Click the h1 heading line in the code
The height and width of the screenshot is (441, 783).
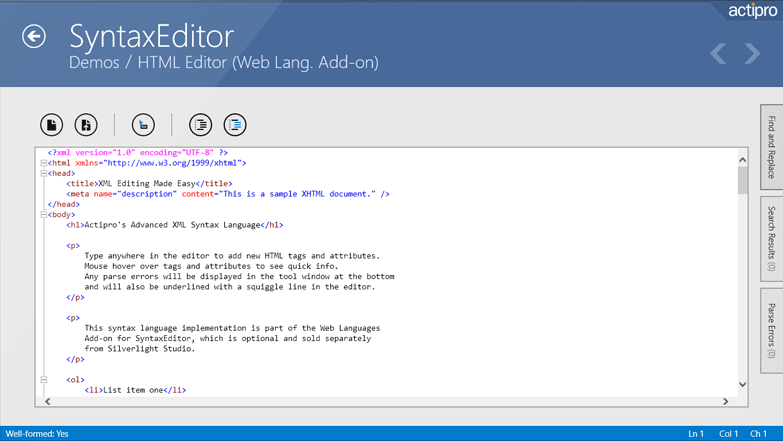(x=175, y=225)
